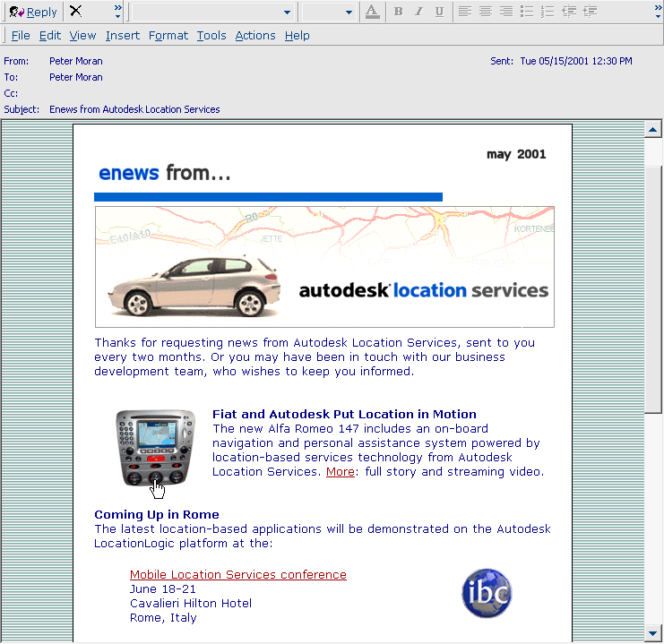Apply bulleted list formatting
Screen dimensions: 664x644
click(527, 12)
